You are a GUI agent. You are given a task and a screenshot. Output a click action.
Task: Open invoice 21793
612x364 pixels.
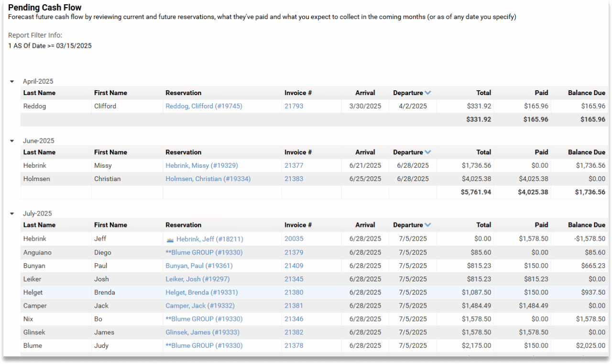pyautogui.click(x=294, y=106)
